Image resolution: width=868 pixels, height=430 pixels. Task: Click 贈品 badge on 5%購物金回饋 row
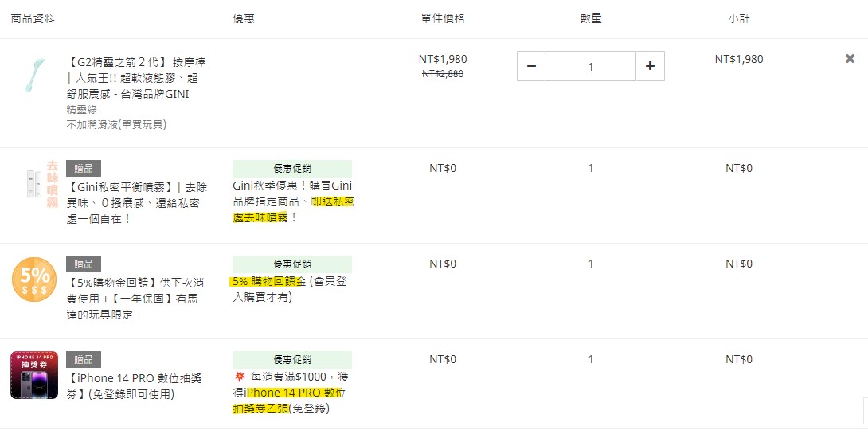click(84, 264)
